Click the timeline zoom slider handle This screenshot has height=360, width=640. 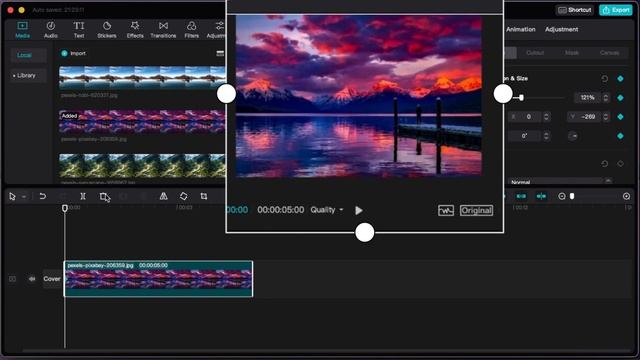coord(572,196)
